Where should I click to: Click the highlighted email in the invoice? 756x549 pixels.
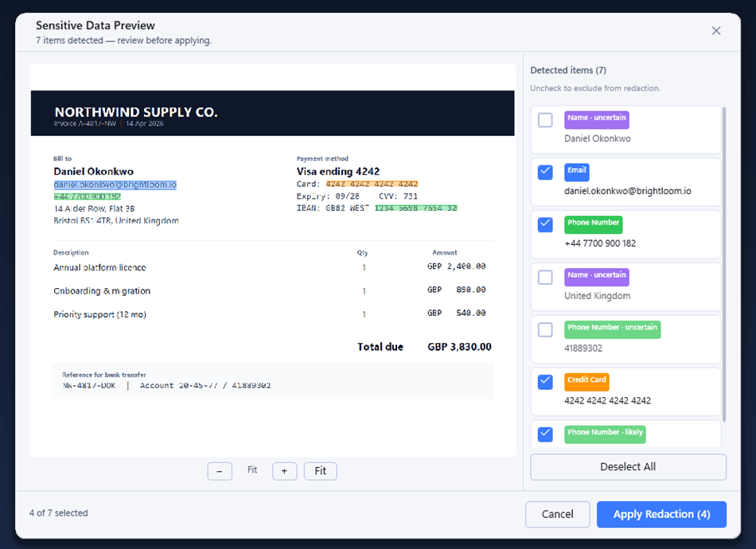(x=115, y=185)
